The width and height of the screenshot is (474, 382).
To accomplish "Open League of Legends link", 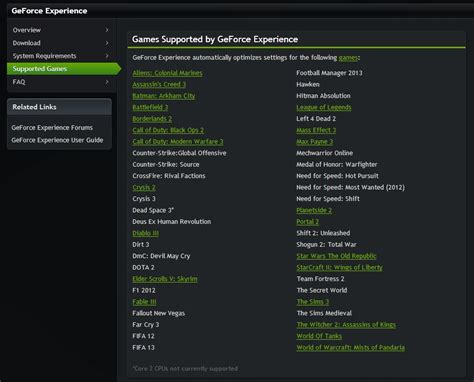I will coord(324,107).
